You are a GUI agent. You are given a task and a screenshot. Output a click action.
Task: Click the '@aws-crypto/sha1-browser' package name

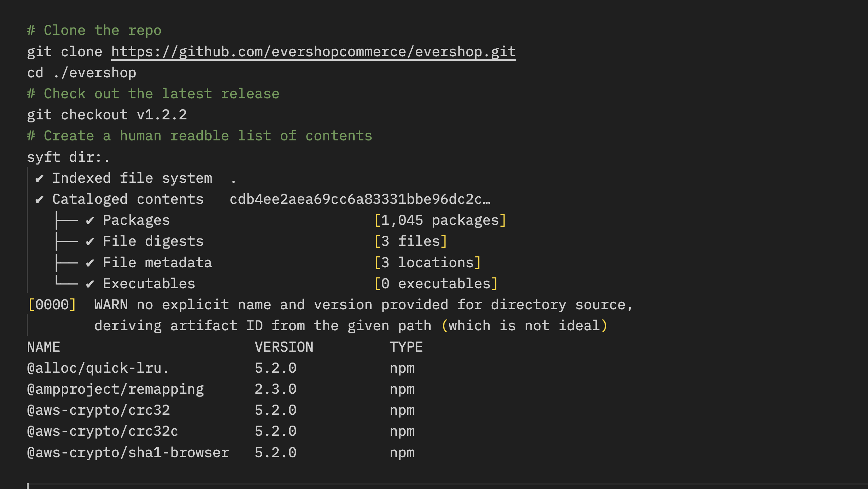[128, 453]
